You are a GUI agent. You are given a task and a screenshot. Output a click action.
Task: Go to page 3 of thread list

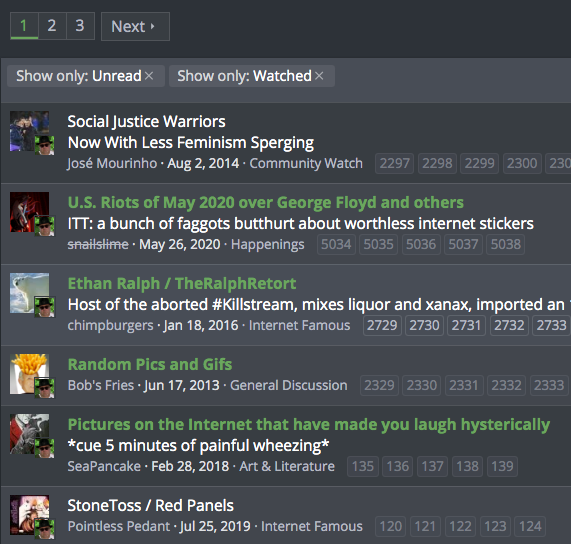coord(80,26)
